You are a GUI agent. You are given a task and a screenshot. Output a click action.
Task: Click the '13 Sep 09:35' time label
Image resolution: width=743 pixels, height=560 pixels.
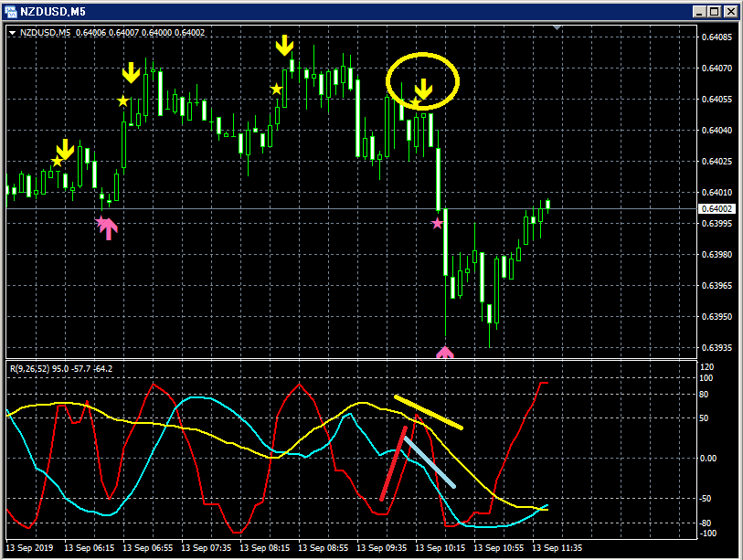click(382, 548)
